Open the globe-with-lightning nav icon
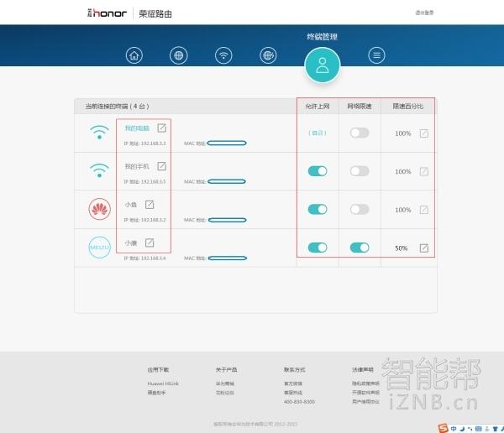This screenshot has width=504, height=433. click(268, 55)
